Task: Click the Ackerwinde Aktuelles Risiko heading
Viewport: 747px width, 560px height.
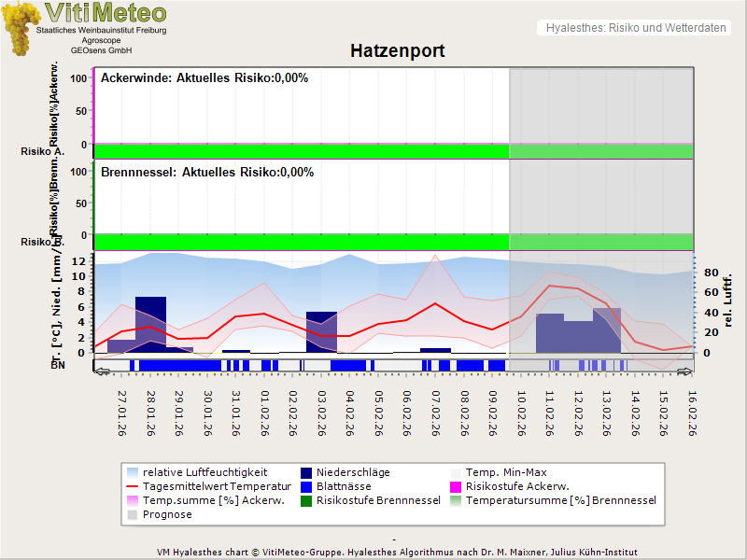Action: 204,78
